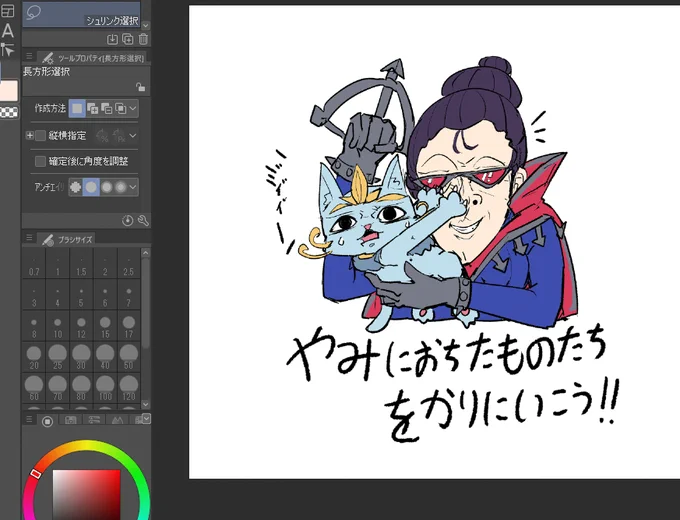Pick brush size 0.7
The width and height of the screenshot is (680, 520).
pos(34,263)
